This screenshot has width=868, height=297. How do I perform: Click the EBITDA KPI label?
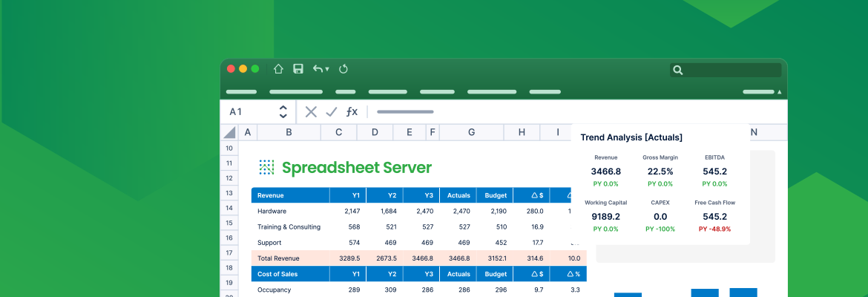click(714, 157)
